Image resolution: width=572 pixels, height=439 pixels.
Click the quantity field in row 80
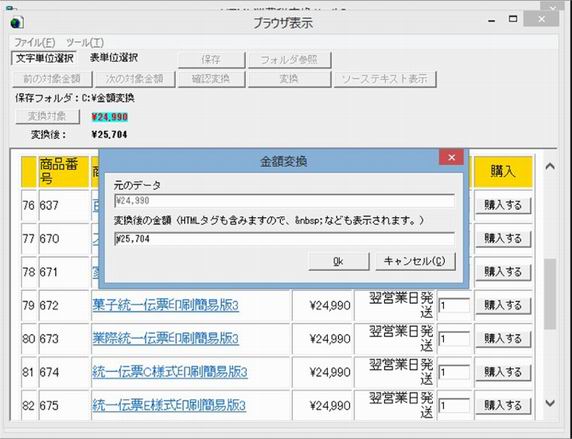coord(454,339)
